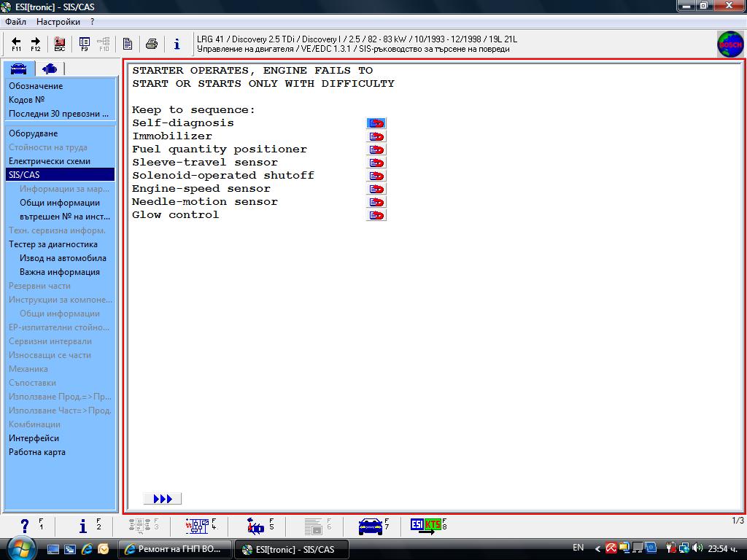Open Fuel quantity positioner link icon

376,149
